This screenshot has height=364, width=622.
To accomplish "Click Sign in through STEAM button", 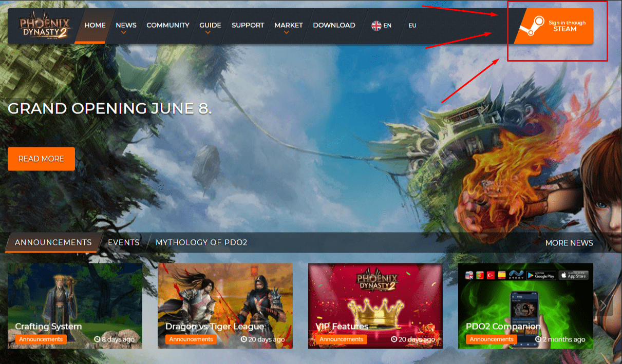I will point(554,26).
